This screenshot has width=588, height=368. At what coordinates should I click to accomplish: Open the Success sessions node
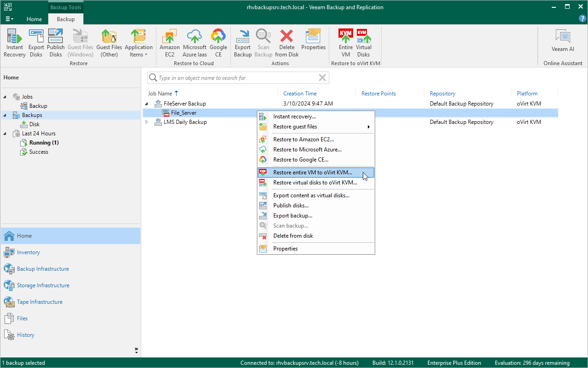[39, 152]
